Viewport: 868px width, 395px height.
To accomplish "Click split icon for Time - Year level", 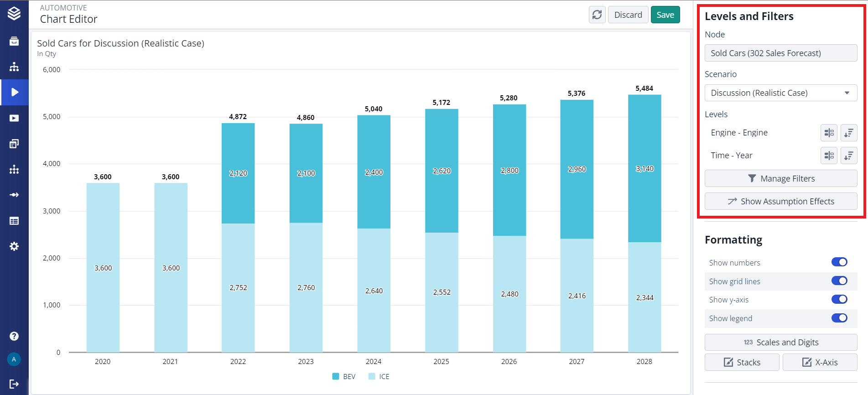I will tap(829, 156).
